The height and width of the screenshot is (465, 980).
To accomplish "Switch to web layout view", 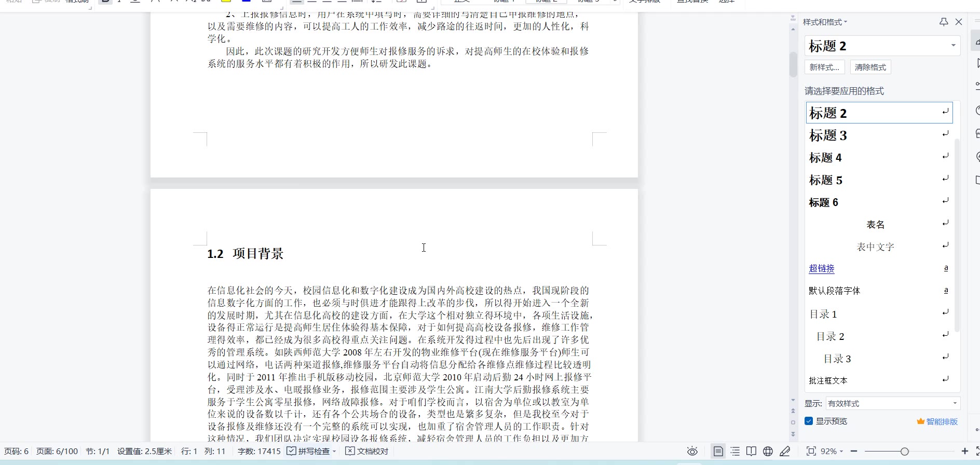I will [x=768, y=452].
